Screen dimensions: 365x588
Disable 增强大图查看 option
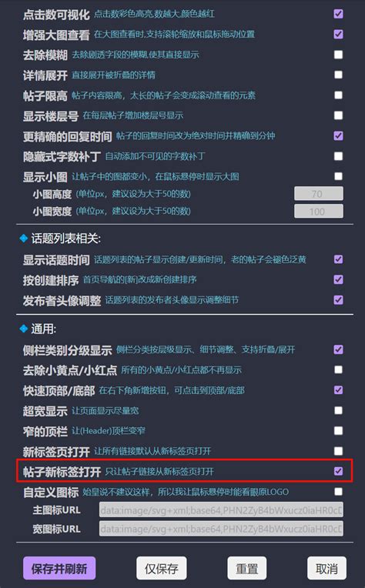(338, 34)
